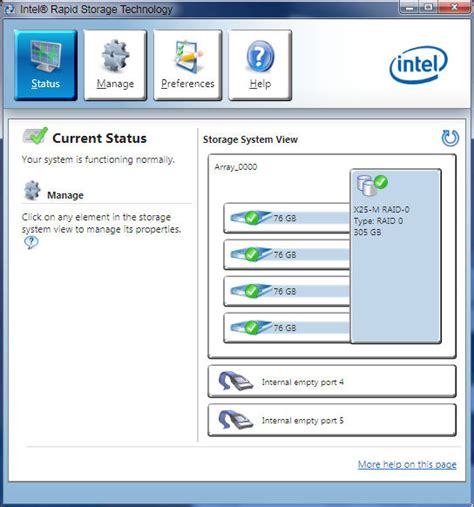Open the Status section

46,65
